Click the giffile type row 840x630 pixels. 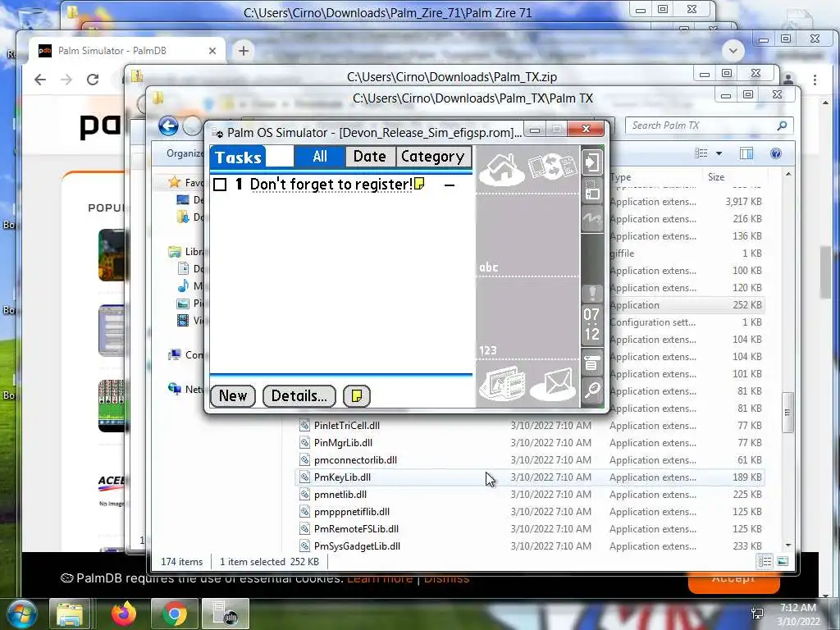pos(687,253)
